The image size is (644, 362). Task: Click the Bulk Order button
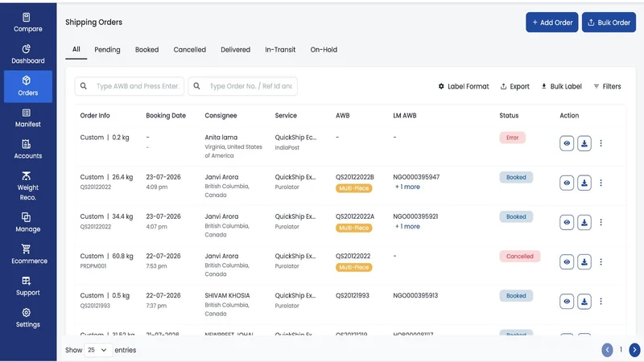point(609,23)
